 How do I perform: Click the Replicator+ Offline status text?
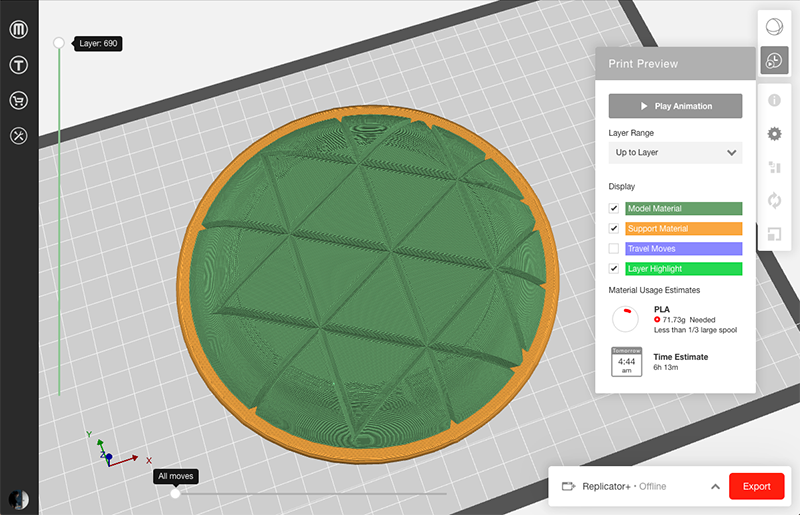point(623,486)
